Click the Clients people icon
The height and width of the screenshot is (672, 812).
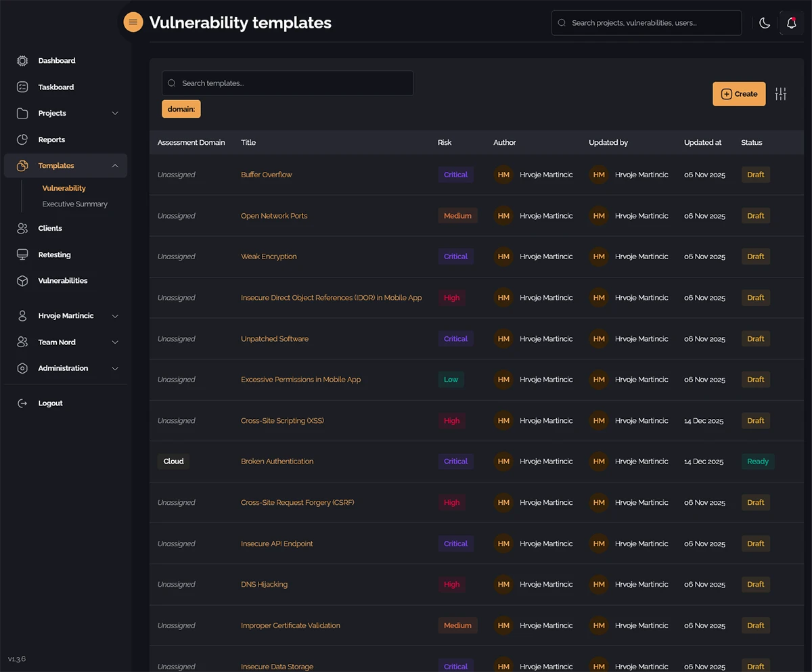(22, 229)
